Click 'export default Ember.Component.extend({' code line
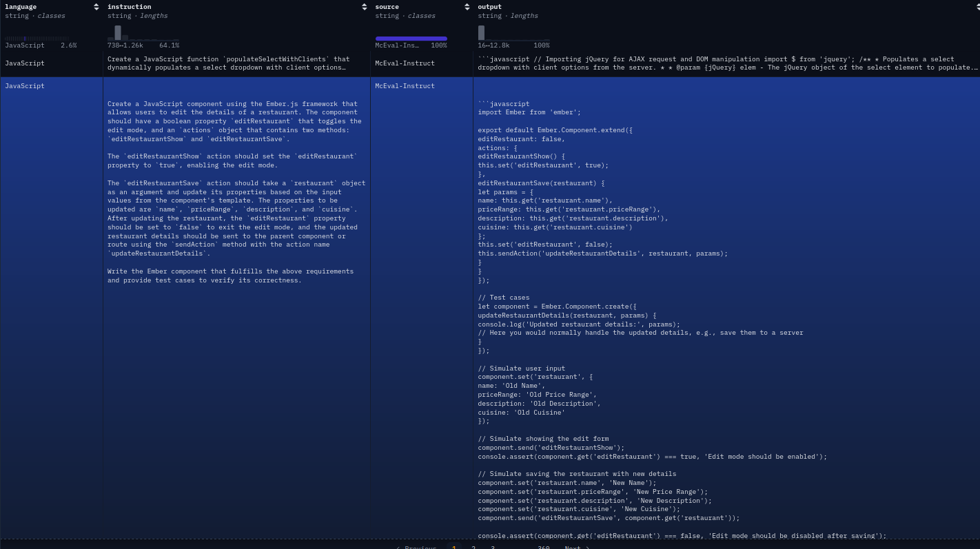 point(555,130)
